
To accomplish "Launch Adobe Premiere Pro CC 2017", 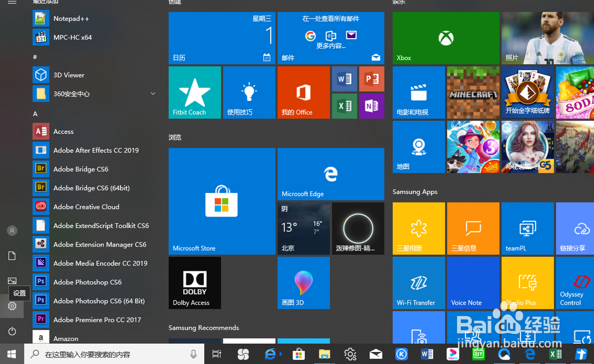I will (95, 320).
